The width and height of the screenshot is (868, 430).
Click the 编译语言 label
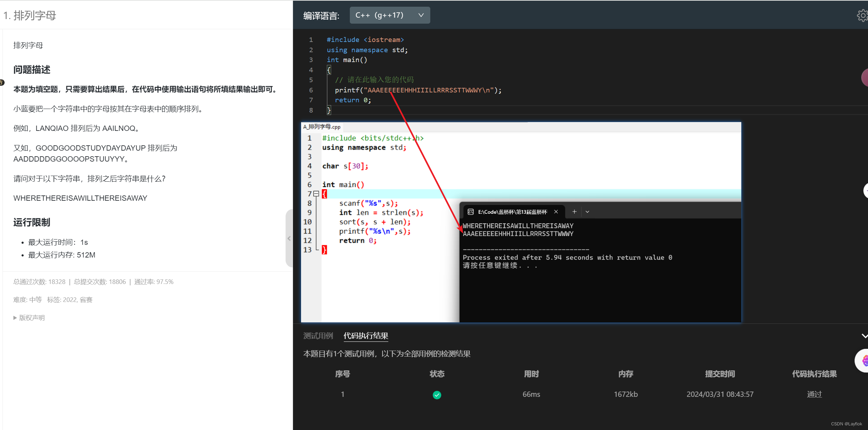pos(321,16)
